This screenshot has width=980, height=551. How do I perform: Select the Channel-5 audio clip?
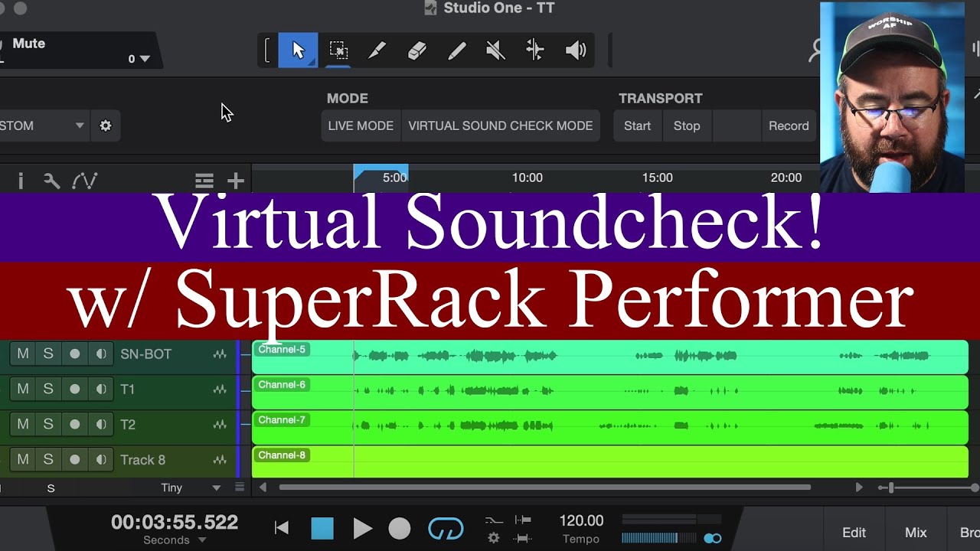(610, 357)
